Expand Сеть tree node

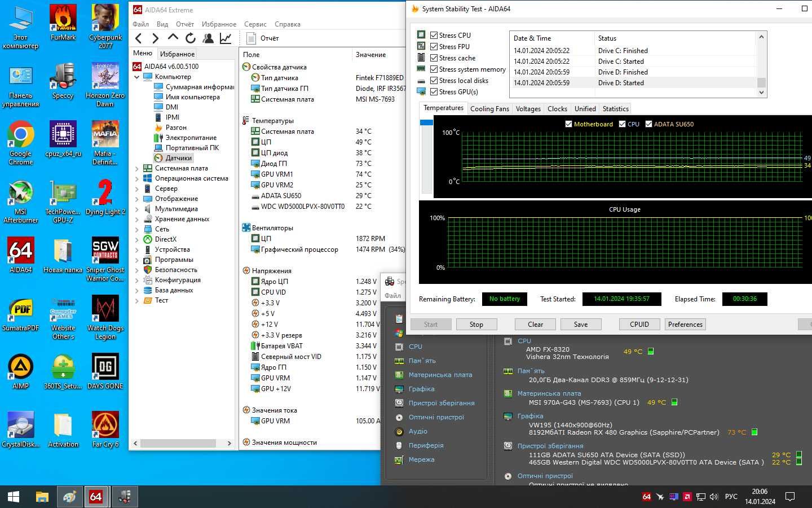[136, 229]
